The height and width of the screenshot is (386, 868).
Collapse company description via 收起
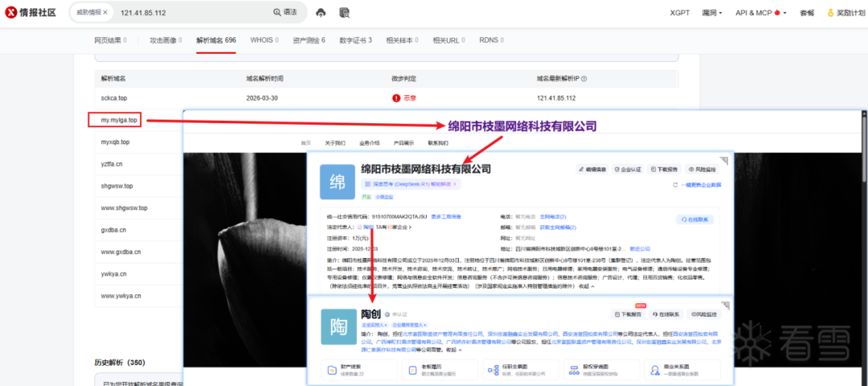pyautogui.click(x=584, y=286)
